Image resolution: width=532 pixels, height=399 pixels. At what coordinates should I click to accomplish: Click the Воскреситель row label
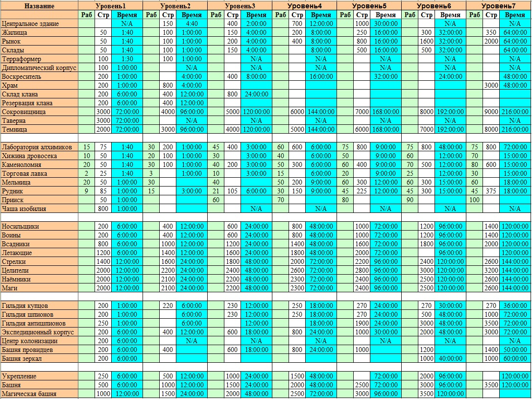click(x=39, y=76)
